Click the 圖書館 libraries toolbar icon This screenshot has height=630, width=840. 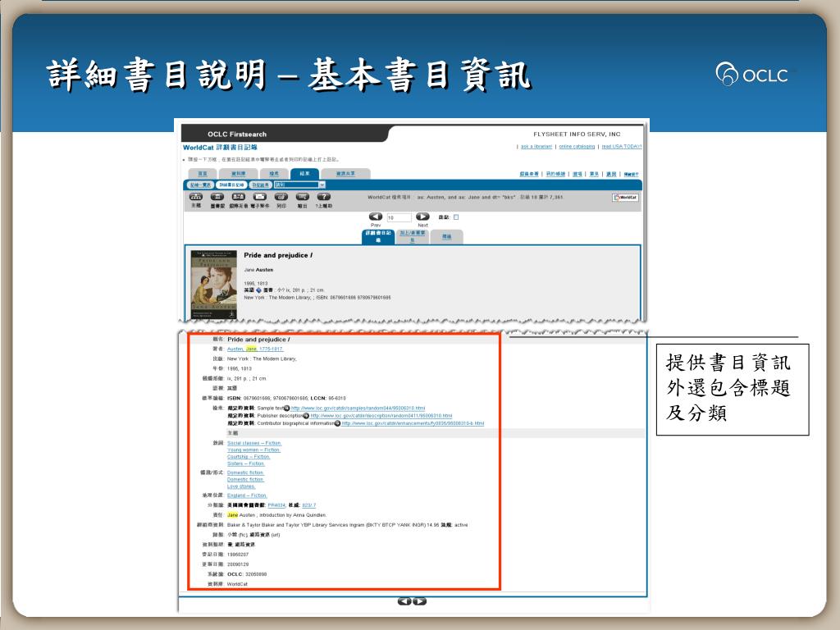(x=217, y=197)
